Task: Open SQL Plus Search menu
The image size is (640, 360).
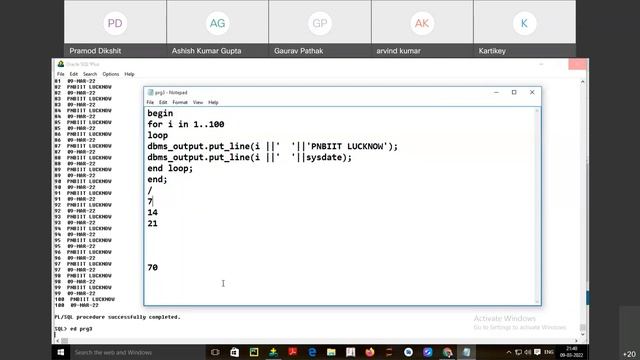Action: click(90, 74)
